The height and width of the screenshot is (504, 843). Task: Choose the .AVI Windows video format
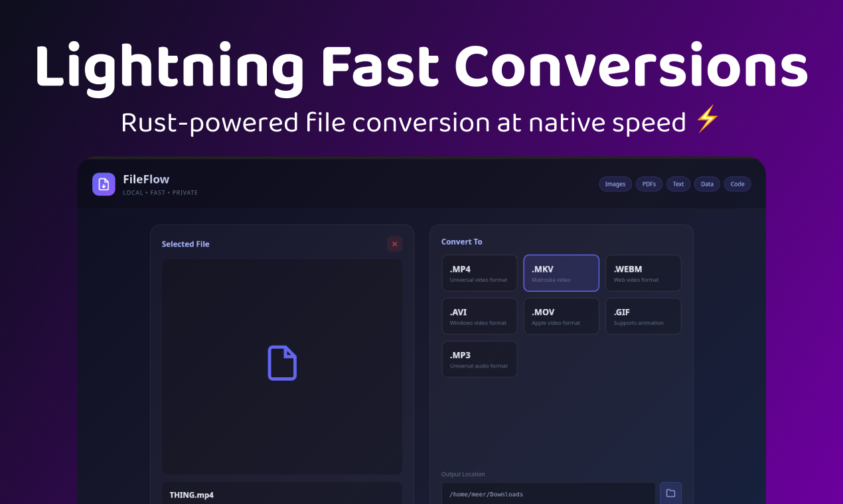click(x=479, y=316)
